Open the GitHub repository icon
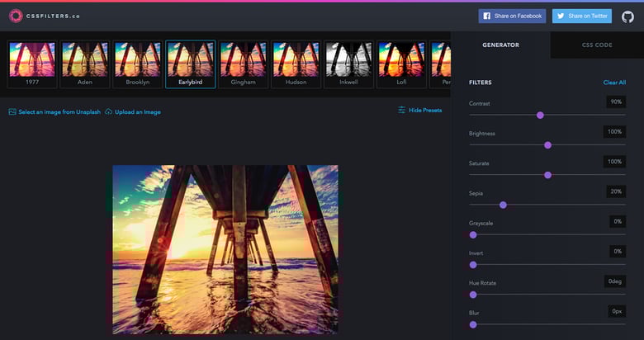The image size is (644, 340). [627, 17]
